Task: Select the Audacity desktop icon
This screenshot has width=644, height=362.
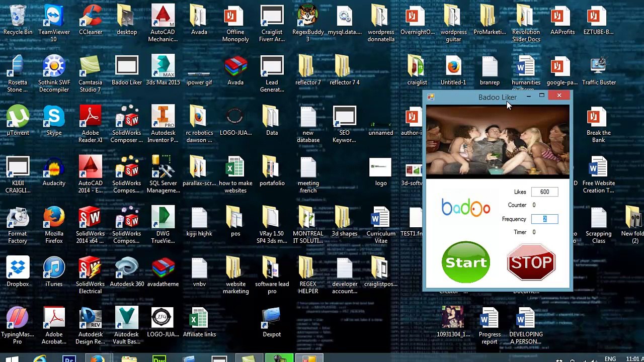Action: 54,171
